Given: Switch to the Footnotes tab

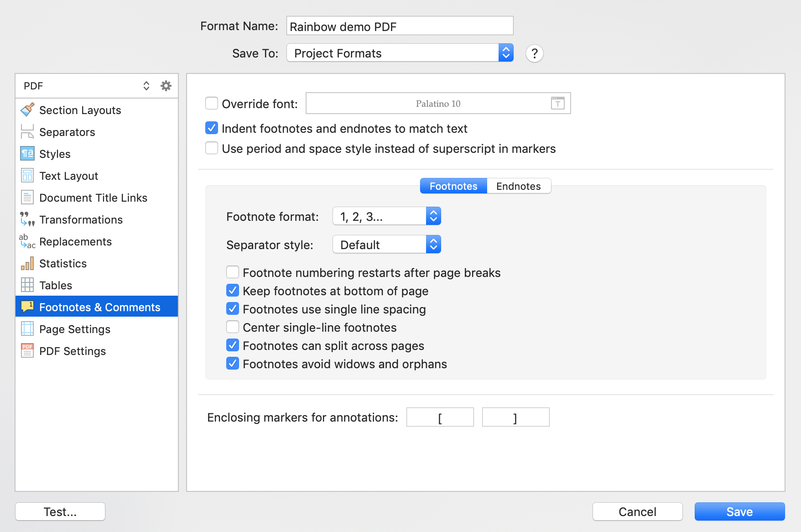Looking at the screenshot, I should (x=453, y=186).
